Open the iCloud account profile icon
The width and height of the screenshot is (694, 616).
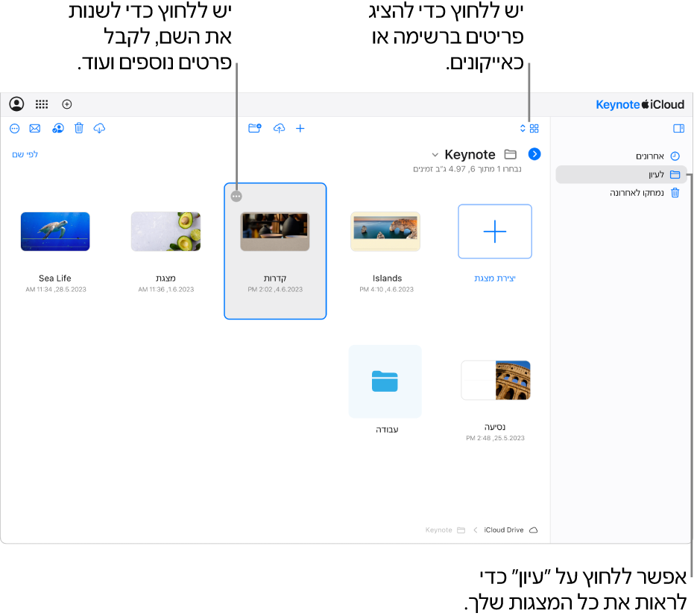point(17,104)
